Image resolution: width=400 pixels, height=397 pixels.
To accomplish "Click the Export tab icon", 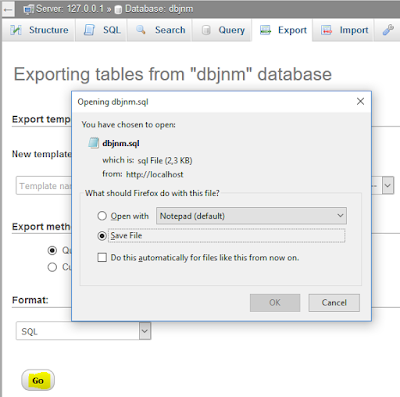I will [265, 30].
